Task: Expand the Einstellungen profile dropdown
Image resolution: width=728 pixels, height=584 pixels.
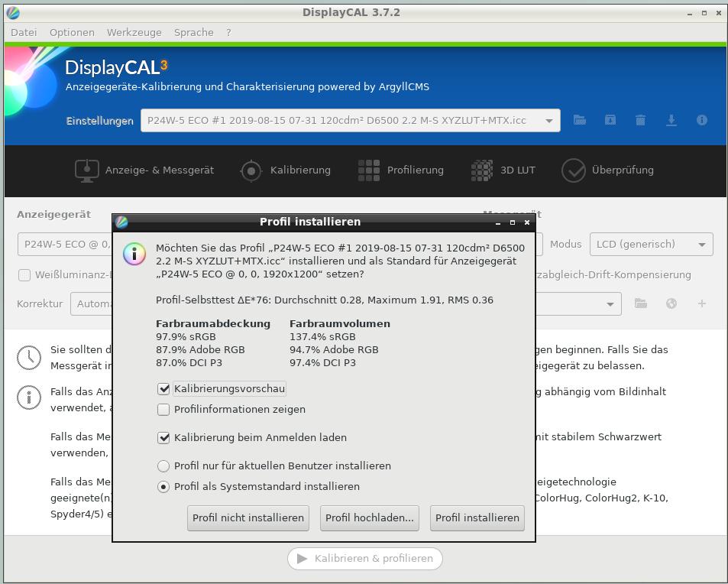Action: click(548, 121)
